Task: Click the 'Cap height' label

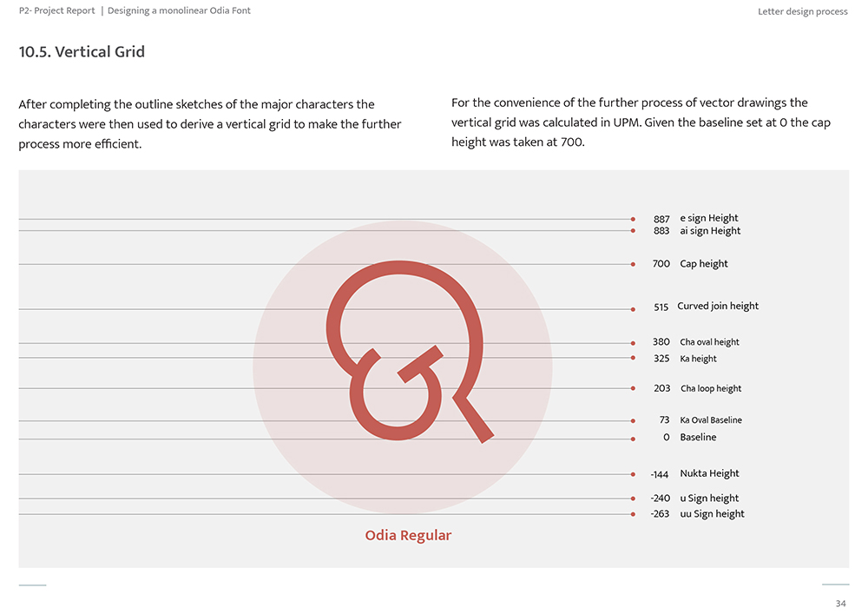Action: point(704,264)
